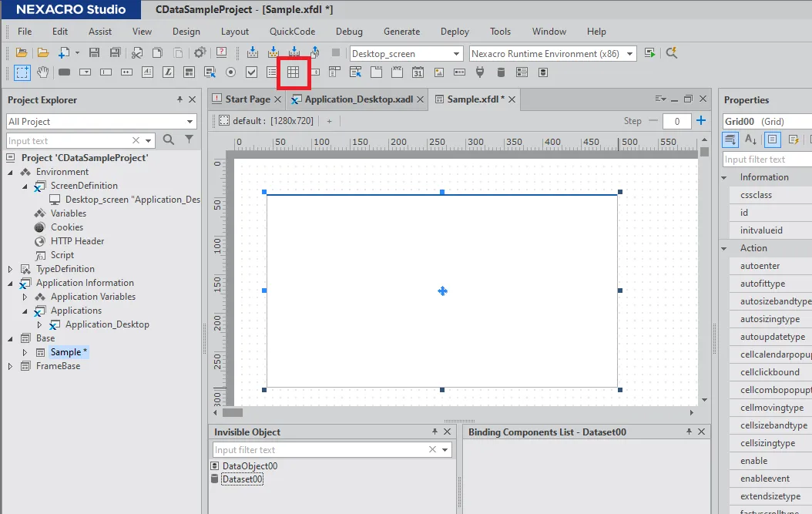Select Dataset00 in Invisible Object list
812x514 pixels.
point(242,479)
